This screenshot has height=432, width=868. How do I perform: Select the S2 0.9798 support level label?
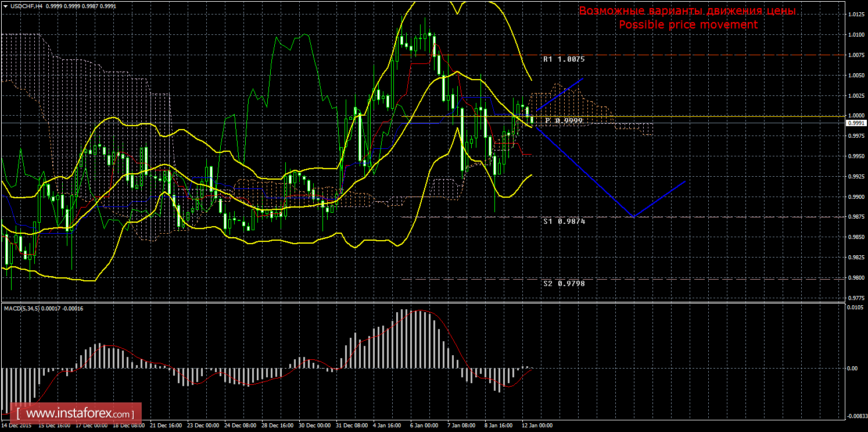[x=564, y=284]
